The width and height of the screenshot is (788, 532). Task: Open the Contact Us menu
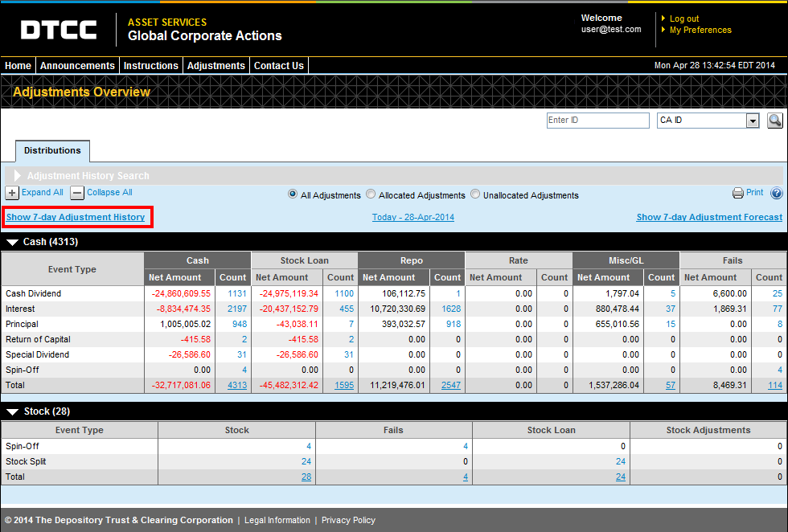[x=279, y=66]
